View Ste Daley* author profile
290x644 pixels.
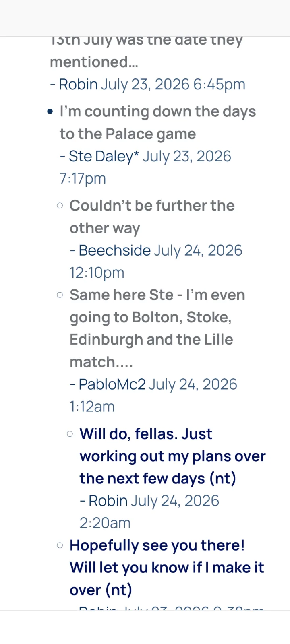click(x=104, y=156)
